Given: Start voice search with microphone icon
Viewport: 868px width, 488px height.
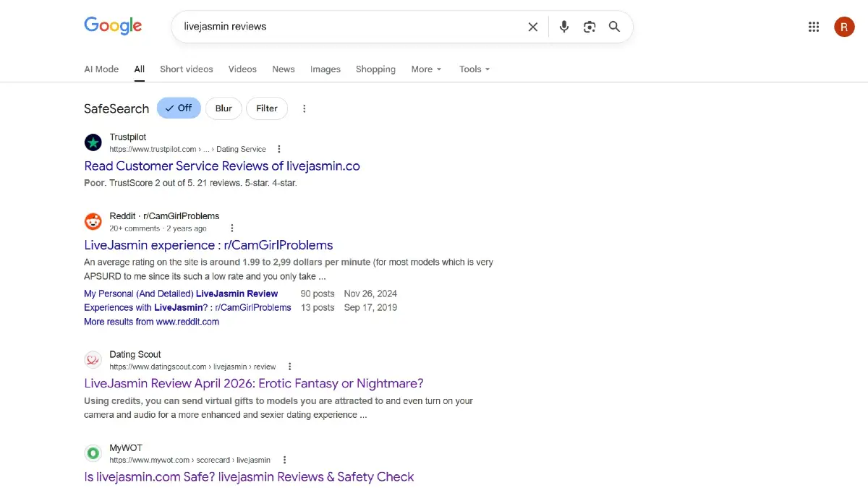Looking at the screenshot, I should click(x=564, y=27).
